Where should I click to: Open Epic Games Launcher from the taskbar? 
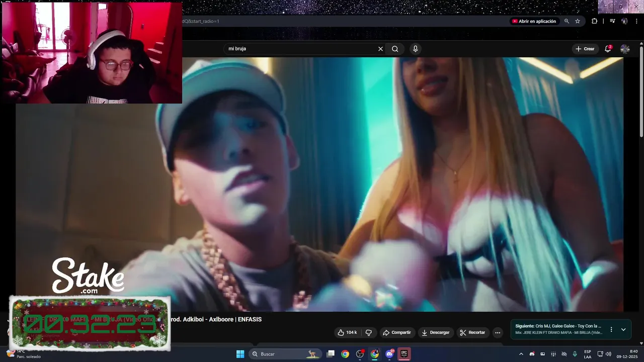[x=404, y=354]
